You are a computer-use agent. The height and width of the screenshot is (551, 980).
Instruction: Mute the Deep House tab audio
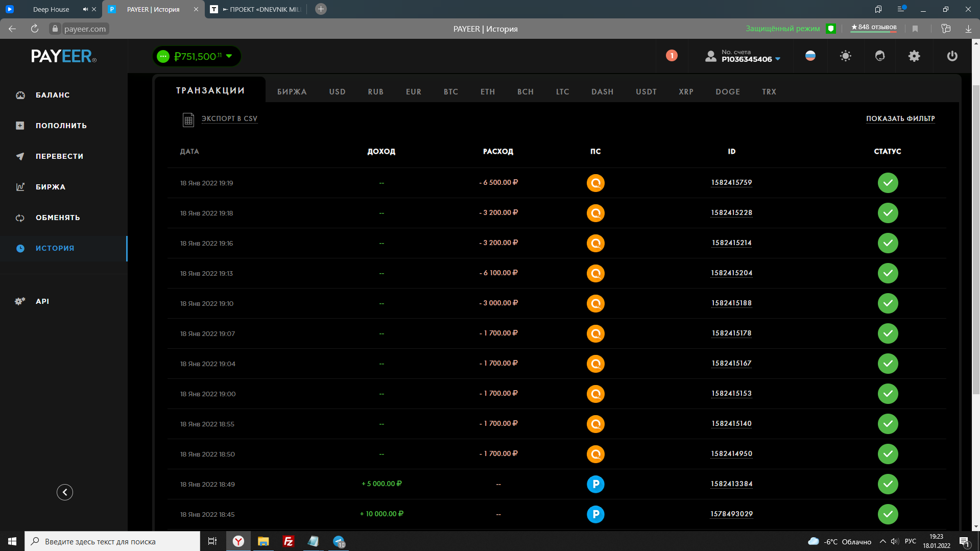(85, 9)
